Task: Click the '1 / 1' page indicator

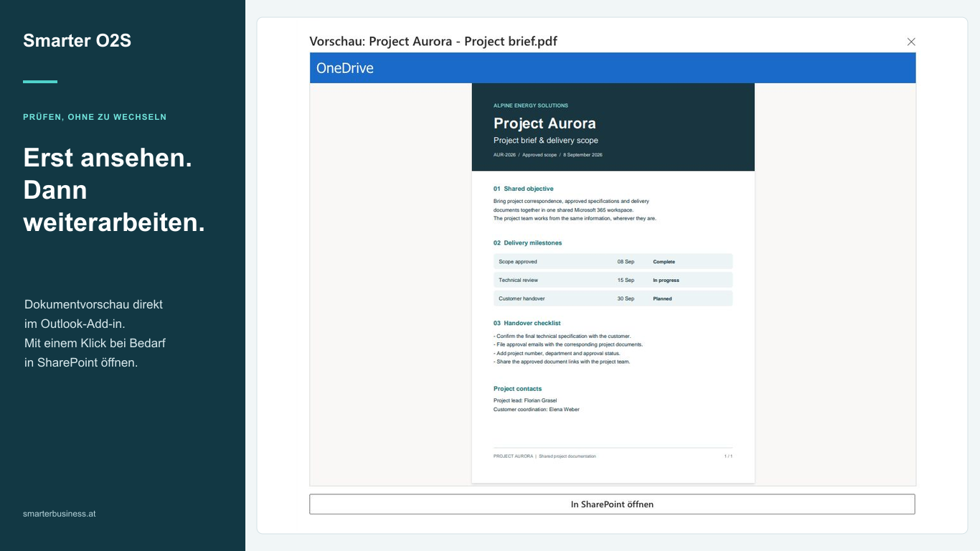Action: (728, 456)
